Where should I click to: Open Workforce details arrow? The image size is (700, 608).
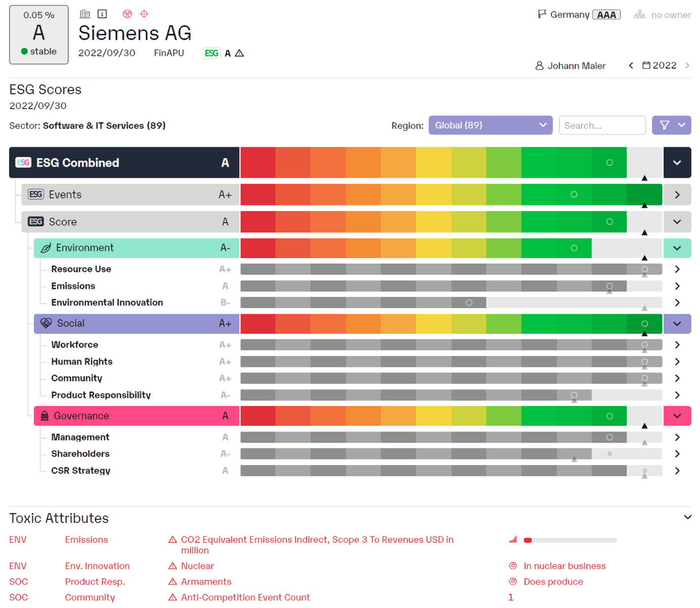[677, 345]
